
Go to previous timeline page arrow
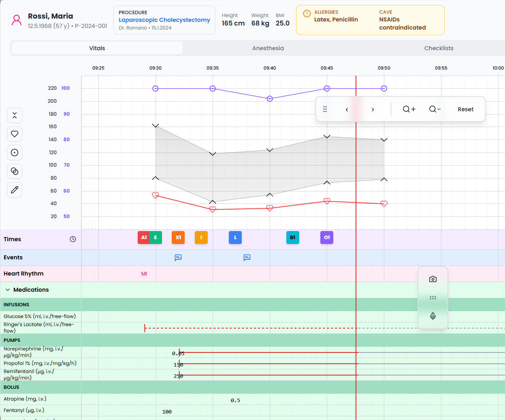[x=347, y=109]
